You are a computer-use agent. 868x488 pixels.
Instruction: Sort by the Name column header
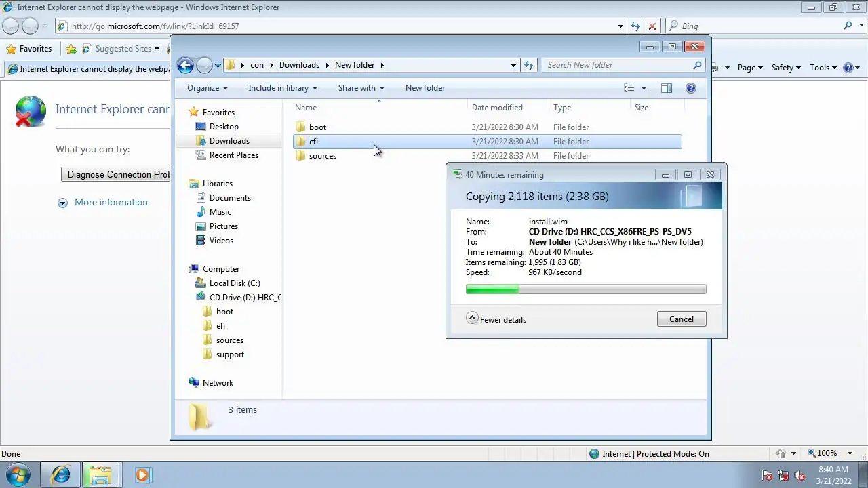(x=380, y=108)
